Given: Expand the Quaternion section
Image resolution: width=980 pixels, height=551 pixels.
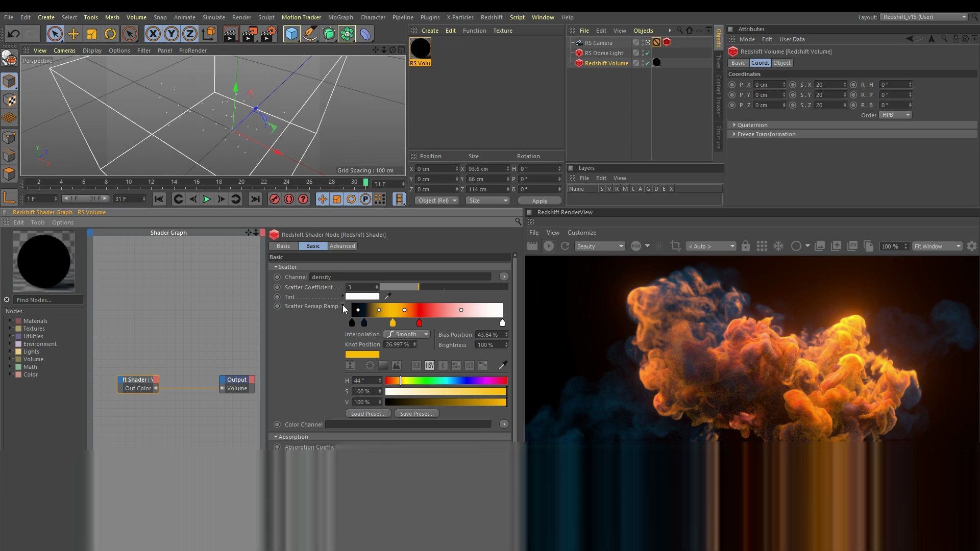Looking at the screenshot, I should point(753,124).
